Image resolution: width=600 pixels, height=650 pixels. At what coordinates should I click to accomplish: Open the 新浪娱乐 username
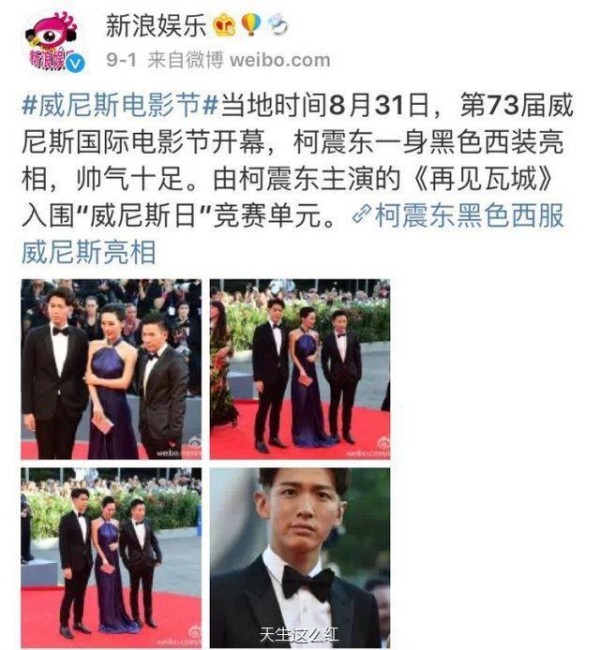click(x=156, y=26)
